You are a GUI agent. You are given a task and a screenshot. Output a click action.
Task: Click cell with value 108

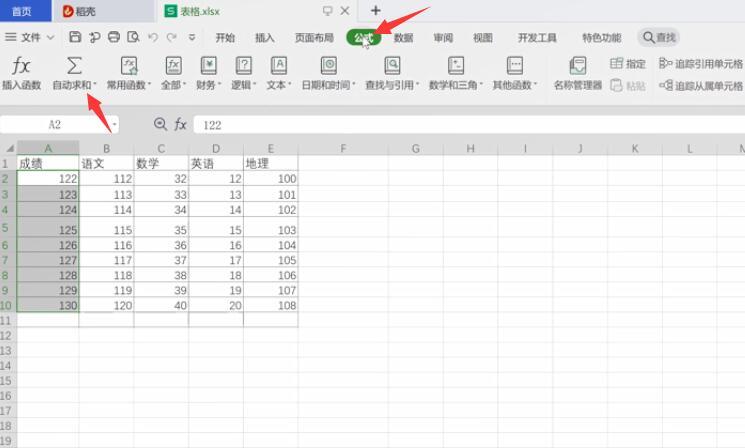(270, 305)
